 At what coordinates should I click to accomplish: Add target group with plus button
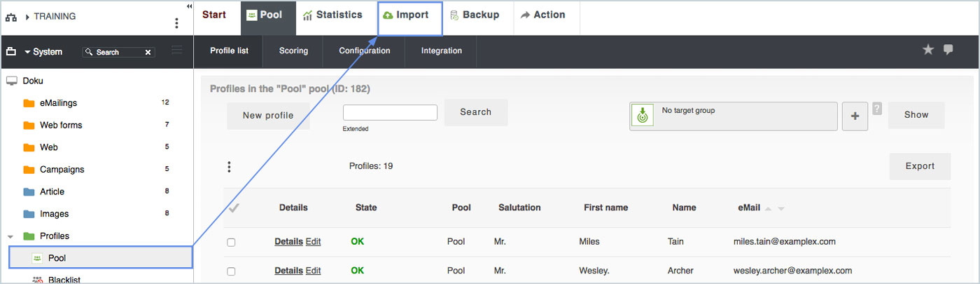855,116
